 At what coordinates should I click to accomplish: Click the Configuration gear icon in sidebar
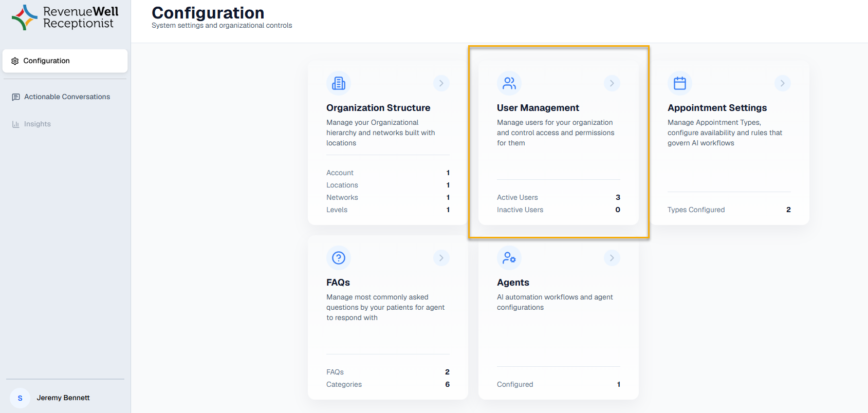[15, 61]
